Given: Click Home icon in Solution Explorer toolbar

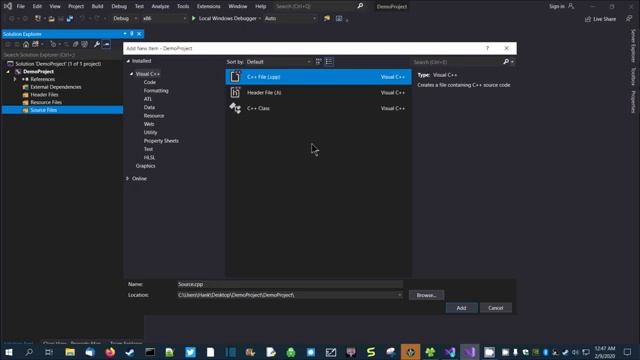Looking at the screenshot, I should [26, 44].
